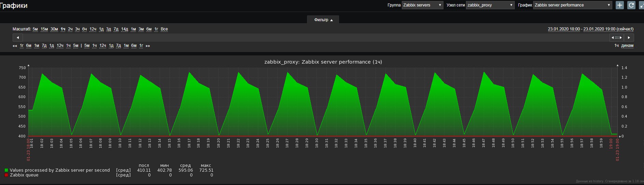Image resolution: width=644 pixels, height=185 pixels.
Task: Set zoom scale to 30м
Action: point(54,29)
